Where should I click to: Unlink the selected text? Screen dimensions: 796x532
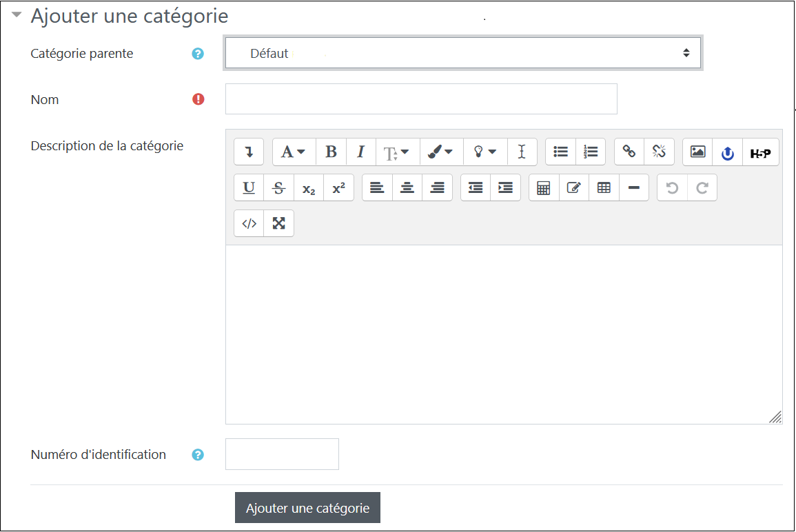pyautogui.click(x=660, y=152)
